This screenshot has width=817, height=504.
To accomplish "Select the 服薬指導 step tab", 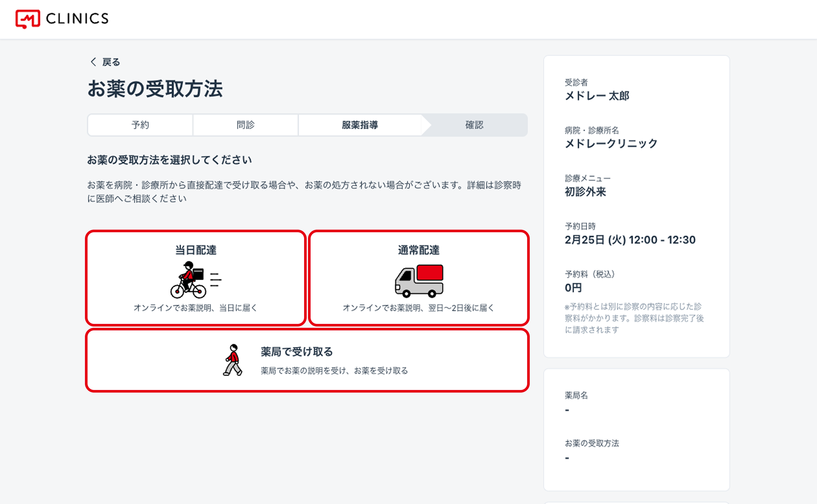I will point(360,125).
